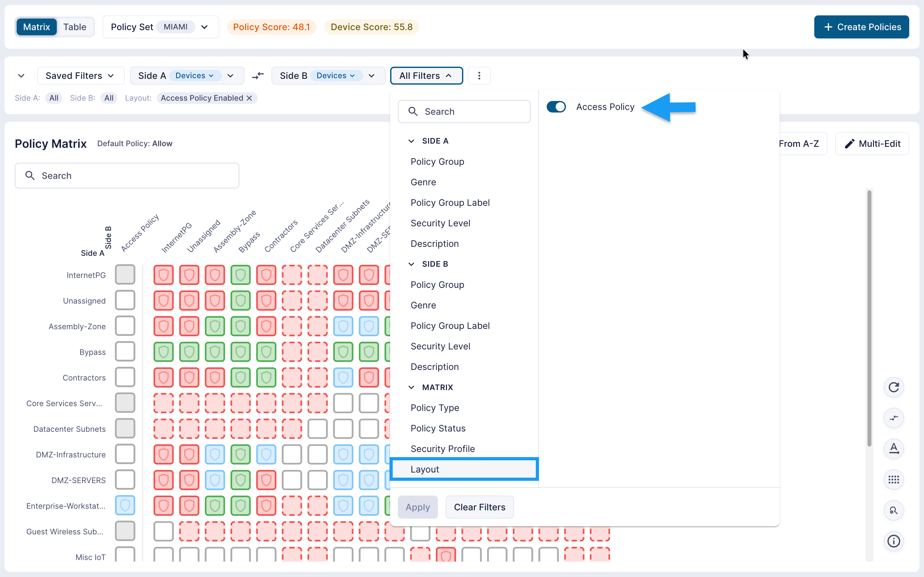Click the info icon in right sidebar
The width and height of the screenshot is (924, 577).
tap(894, 541)
